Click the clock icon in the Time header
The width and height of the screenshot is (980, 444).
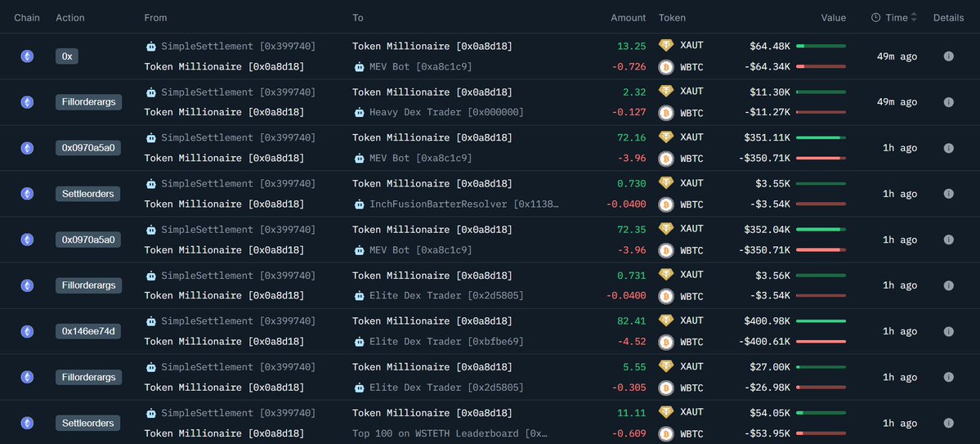875,17
